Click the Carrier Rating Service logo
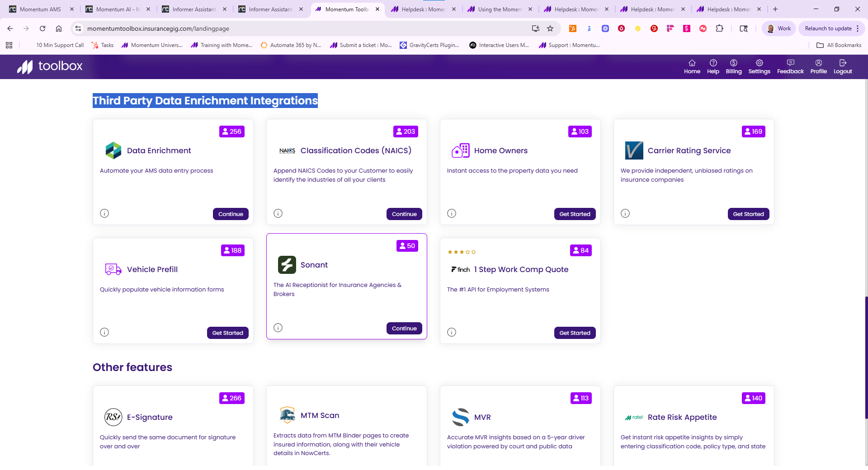Image resolution: width=868 pixels, height=470 pixels. pos(634,150)
